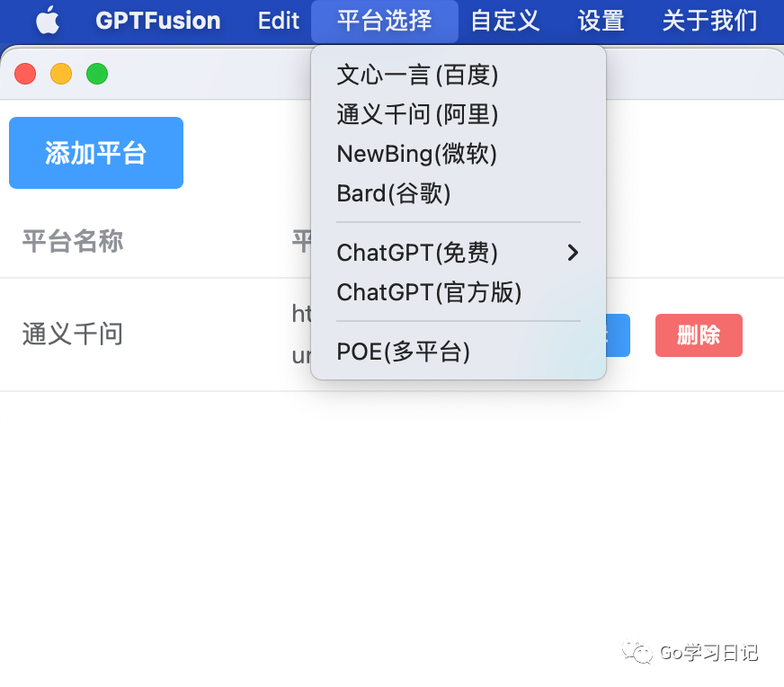Open the Edit menu

(279, 22)
